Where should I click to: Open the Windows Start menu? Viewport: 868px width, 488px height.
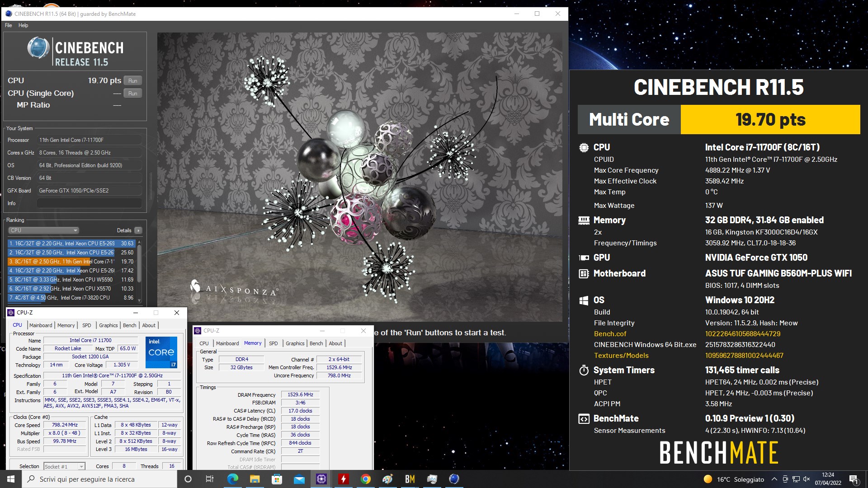(x=11, y=479)
